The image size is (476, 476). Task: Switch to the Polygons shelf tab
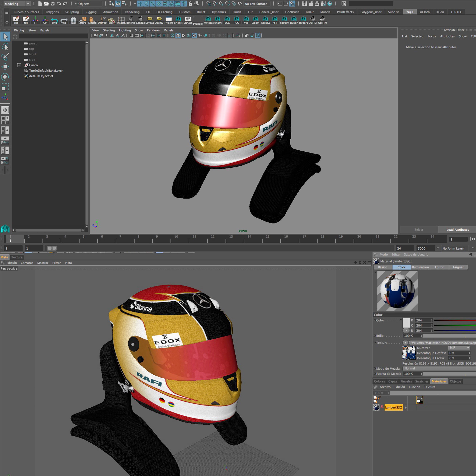(52, 12)
